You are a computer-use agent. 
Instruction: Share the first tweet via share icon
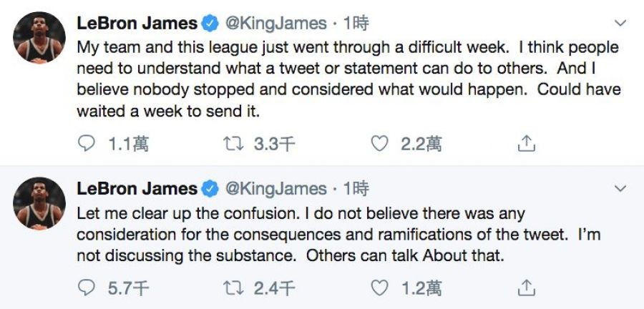click(x=526, y=144)
